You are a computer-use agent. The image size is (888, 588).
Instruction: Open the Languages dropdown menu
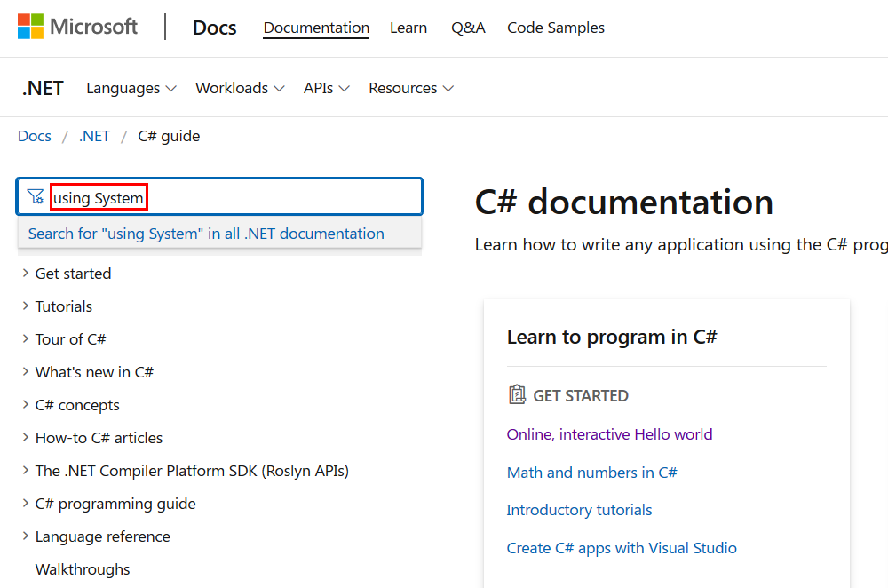click(131, 88)
